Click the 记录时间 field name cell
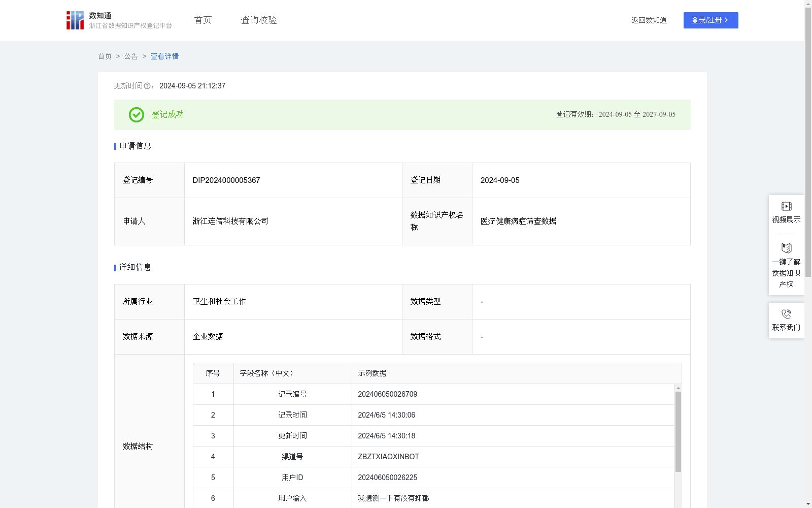The width and height of the screenshot is (812, 508). coord(292,415)
